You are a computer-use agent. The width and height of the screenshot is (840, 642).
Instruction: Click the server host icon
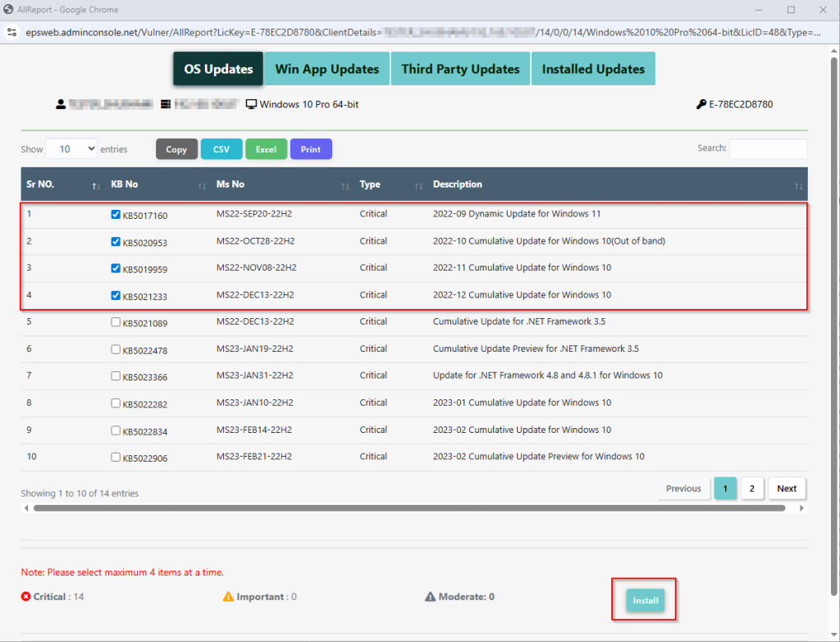point(166,104)
